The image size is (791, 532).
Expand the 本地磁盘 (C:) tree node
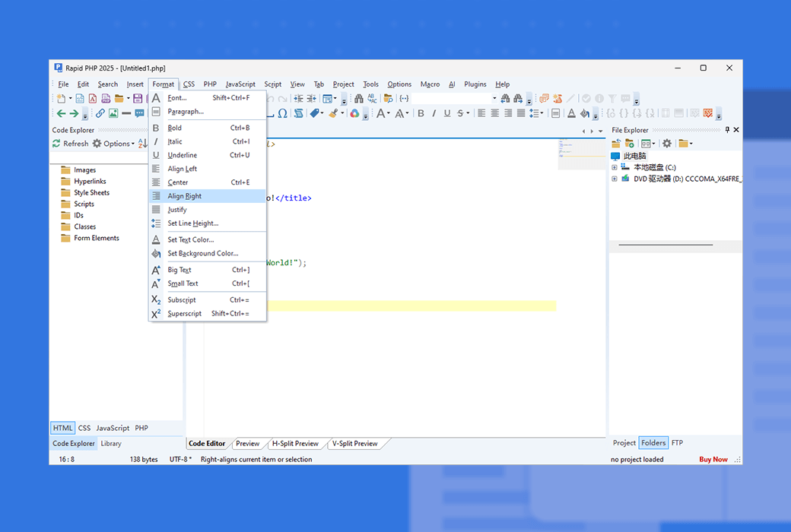tap(614, 167)
